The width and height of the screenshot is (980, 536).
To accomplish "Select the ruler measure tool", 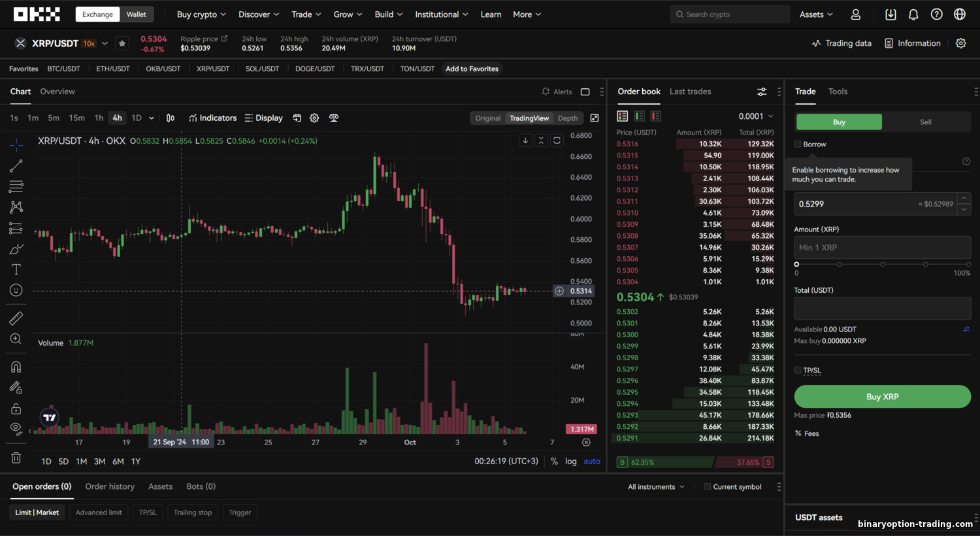I will click(x=16, y=318).
